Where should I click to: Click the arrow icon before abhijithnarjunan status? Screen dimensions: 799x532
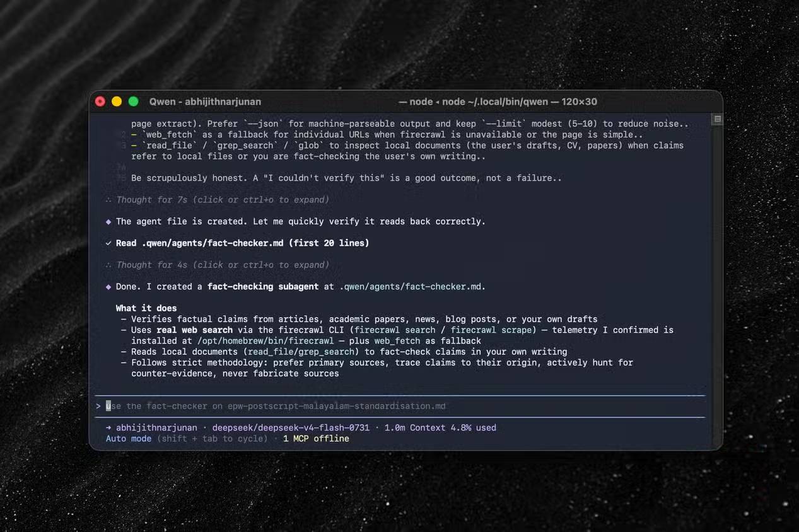click(108, 428)
